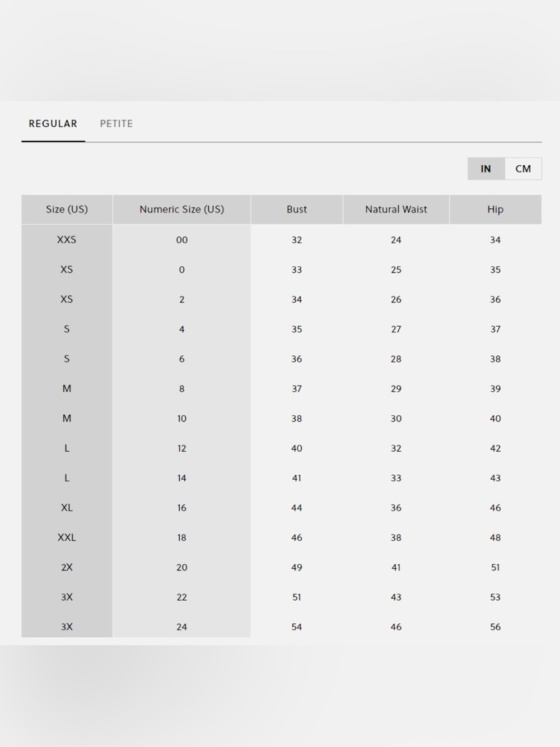Click the Numeric Size (US) header
Image resolution: width=560 pixels, height=747 pixels.
[181, 209]
